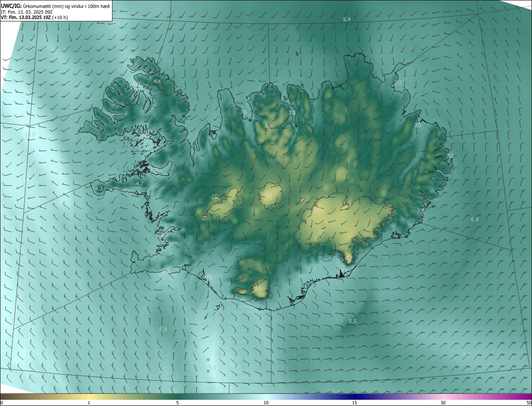
Task: Click the 9.8 value label
Action: (212, 368)
